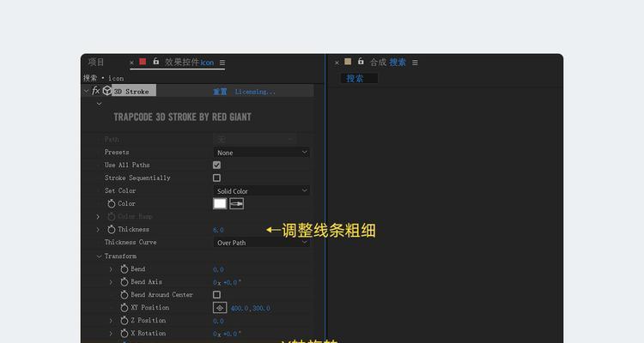Click the TRAPCODE 3D STROKE BY RED GIANT banner
This screenshot has height=343, width=644.
(182, 117)
